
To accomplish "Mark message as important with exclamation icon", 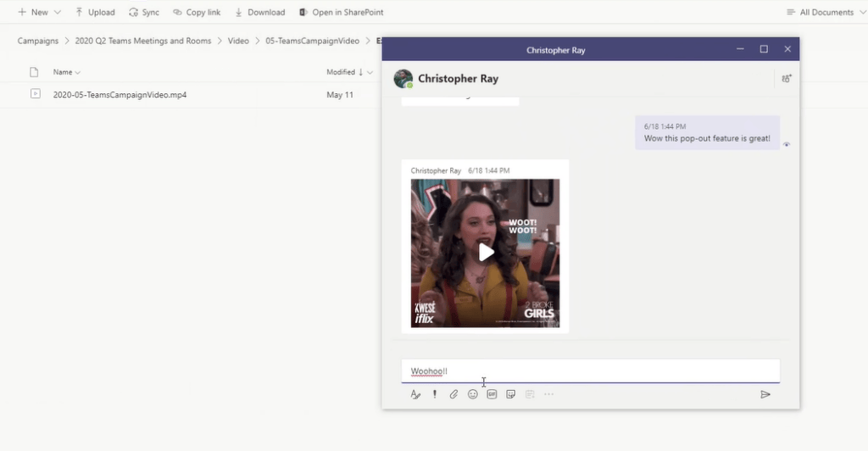I will pos(435,394).
